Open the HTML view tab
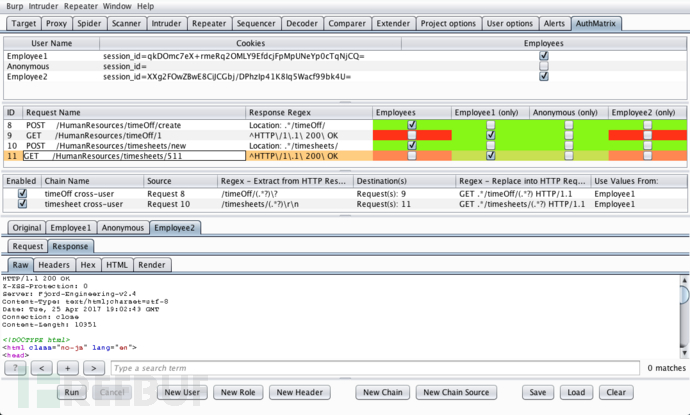This screenshot has height=415, width=690. (117, 265)
